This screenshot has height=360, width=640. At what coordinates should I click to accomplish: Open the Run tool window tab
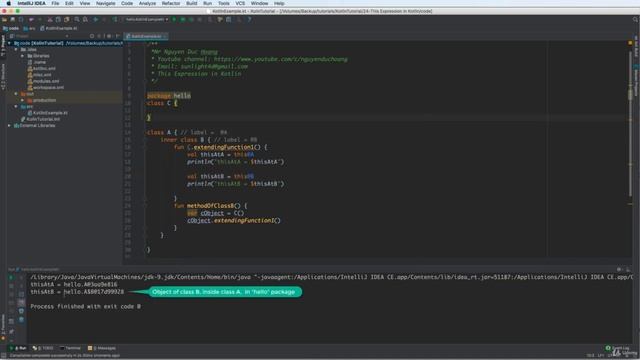pyautogui.click(x=18, y=348)
